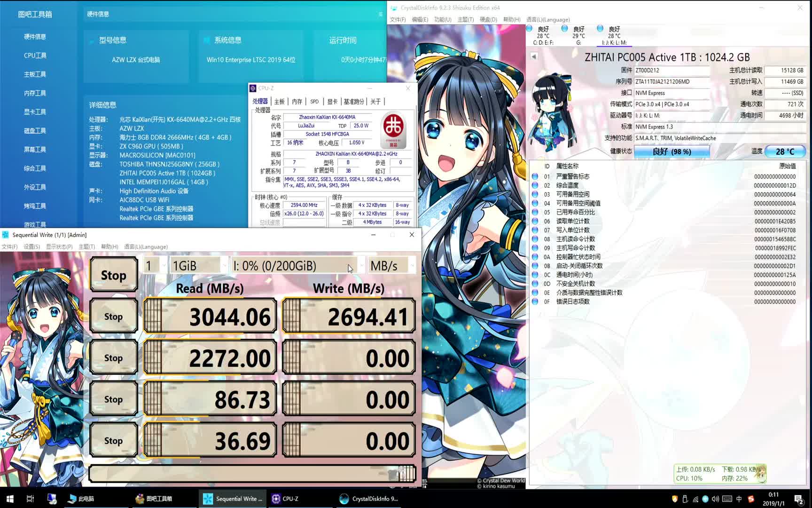Open 设置(S) menu in CrystalDiskMark
Viewport: 812px width, 508px height.
[x=32, y=247]
